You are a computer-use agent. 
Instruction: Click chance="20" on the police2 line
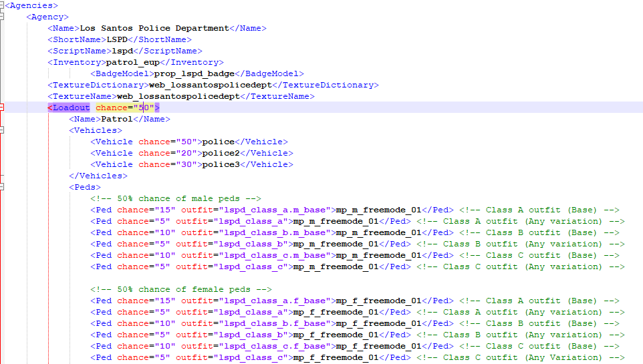point(168,153)
